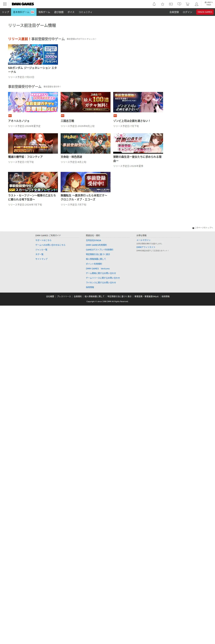This screenshot has height=644, width=215.
Task: Open the 遊び放題 tab
Action: (59, 12)
